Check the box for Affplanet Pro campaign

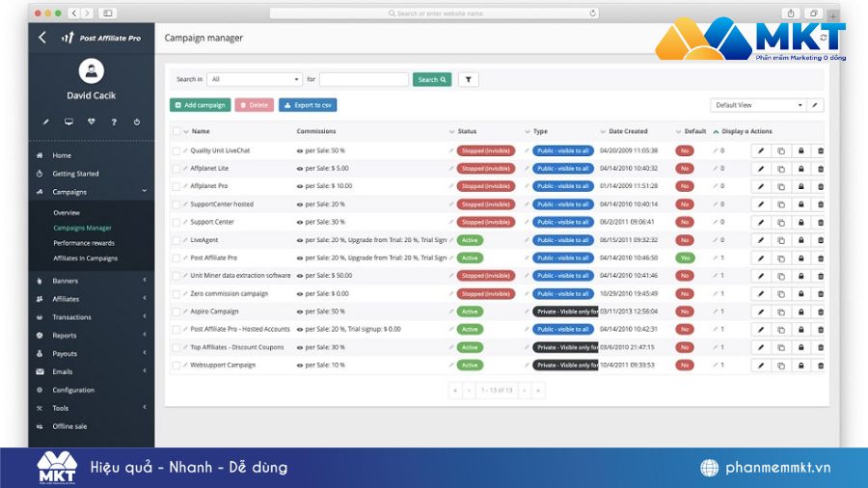point(176,186)
